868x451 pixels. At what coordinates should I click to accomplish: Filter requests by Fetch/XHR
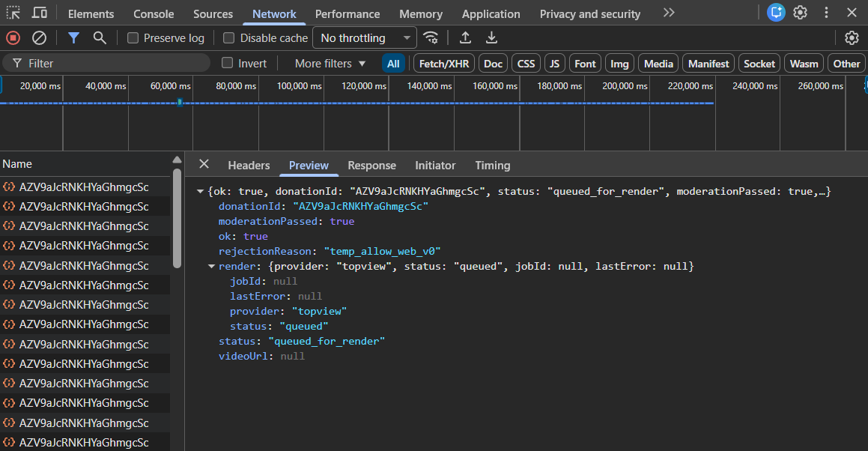tap(443, 64)
